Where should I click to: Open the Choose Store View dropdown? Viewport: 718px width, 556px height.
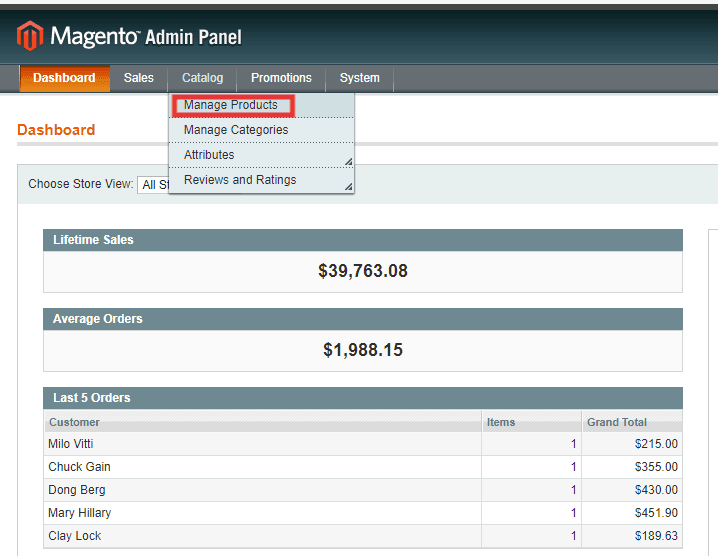[x=154, y=185]
